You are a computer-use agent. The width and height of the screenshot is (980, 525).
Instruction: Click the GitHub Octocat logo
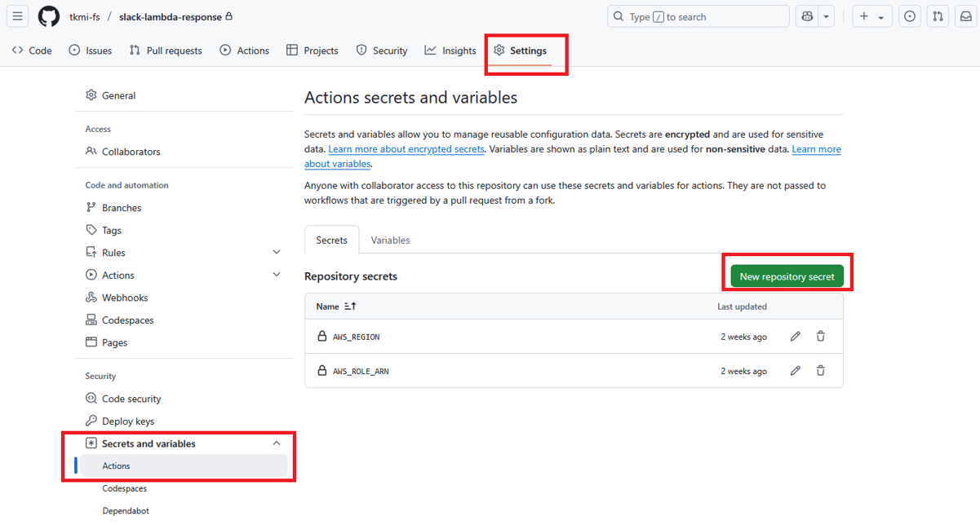click(48, 15)
